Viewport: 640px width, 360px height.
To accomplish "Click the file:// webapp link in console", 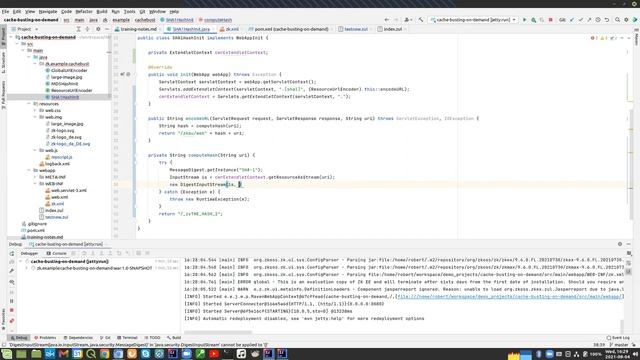I will point(509,297).
